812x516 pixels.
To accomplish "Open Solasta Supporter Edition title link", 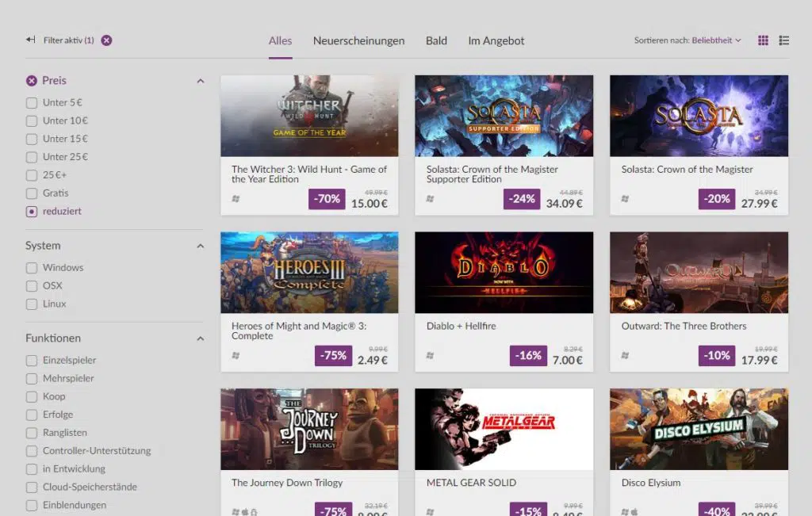I will 492,174.
